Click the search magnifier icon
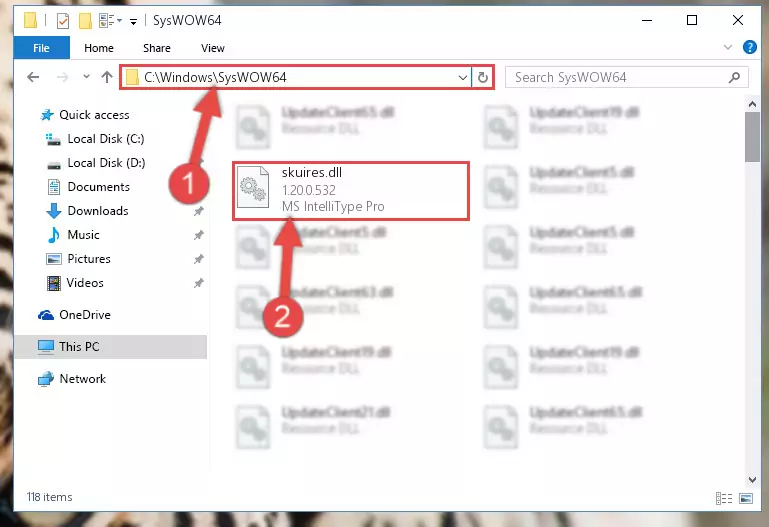The width and height of the screenshot is (769, 527). point(734,77)
